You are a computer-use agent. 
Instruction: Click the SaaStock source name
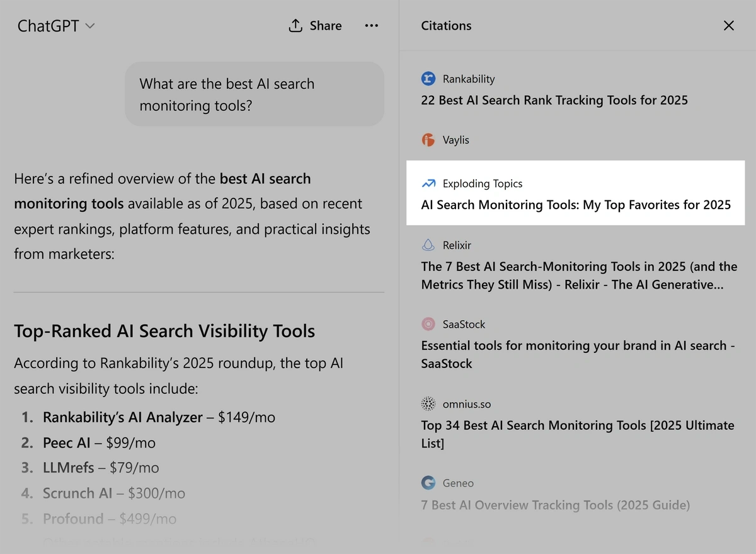(x=464, y=324)
